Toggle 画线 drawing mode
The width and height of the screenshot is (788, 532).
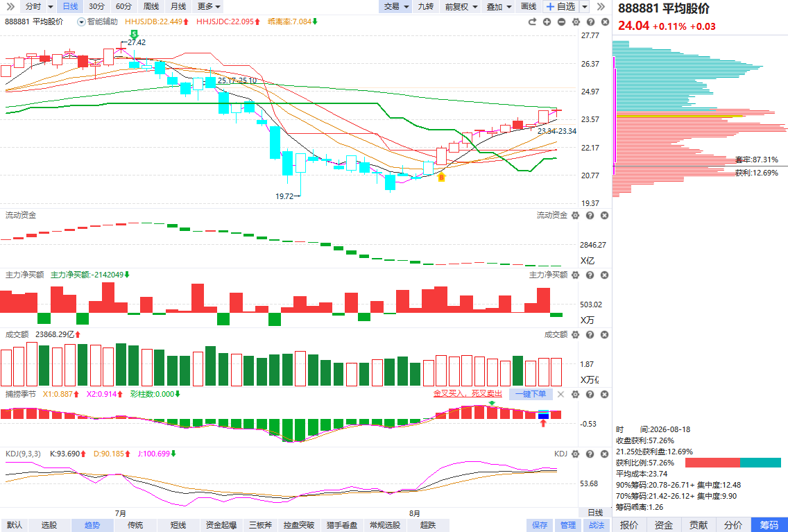(529, 6)
